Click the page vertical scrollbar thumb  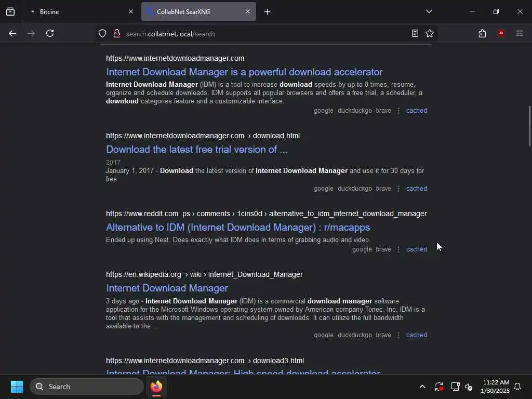[x=529, y=126]
